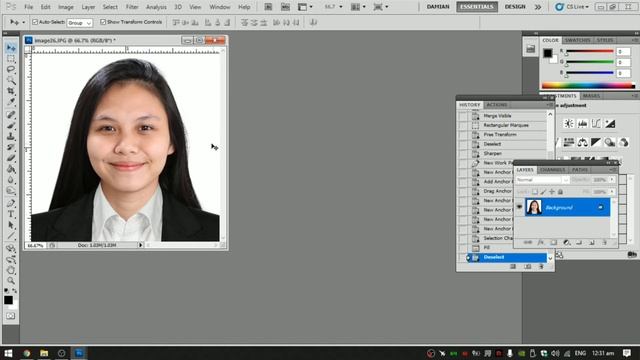
Task: Click the foreground color swatch in Color panel
Action: pyautogui.click(x=547, y=53)
